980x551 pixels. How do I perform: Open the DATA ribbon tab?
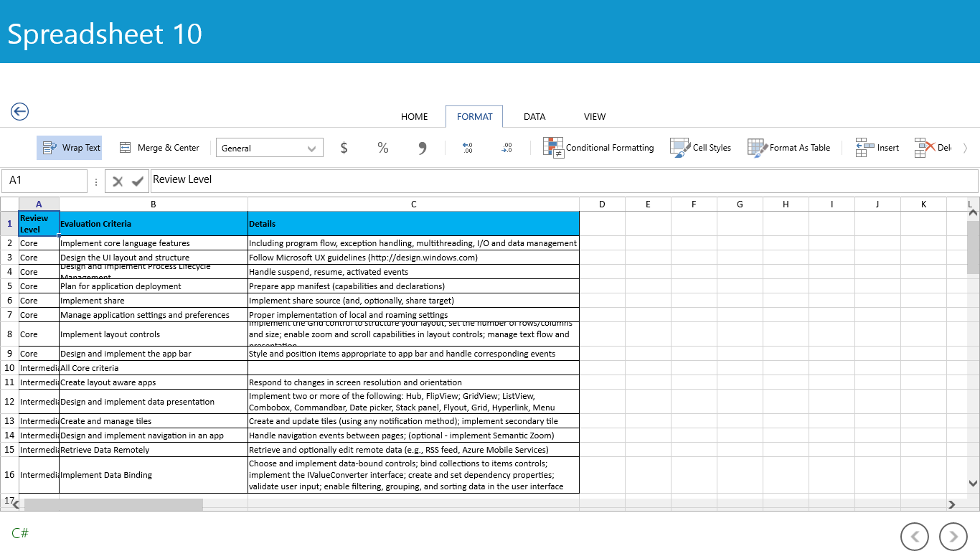(534, 116)
